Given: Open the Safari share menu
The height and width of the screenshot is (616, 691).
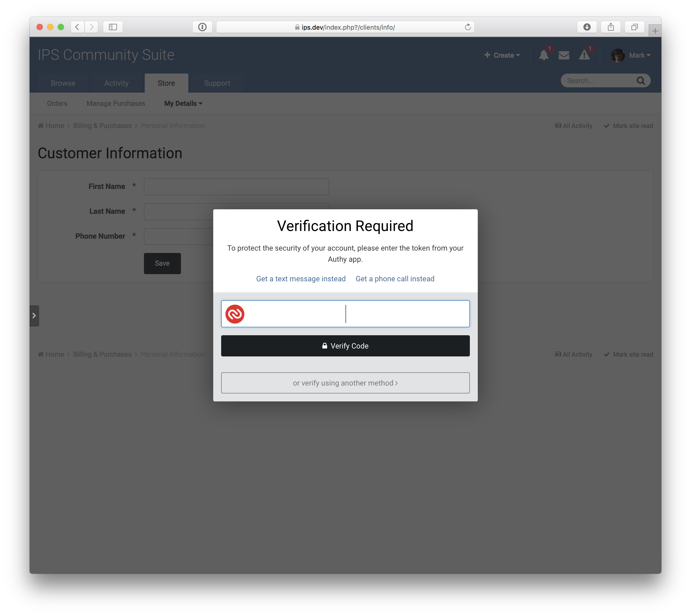Looking at the screenshot, I should 611,27.
